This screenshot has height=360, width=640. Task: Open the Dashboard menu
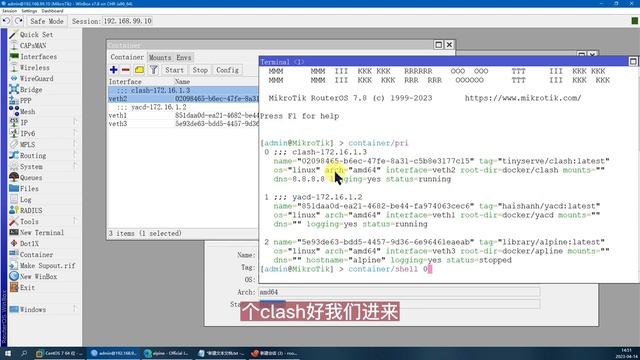tap(52, 11)
